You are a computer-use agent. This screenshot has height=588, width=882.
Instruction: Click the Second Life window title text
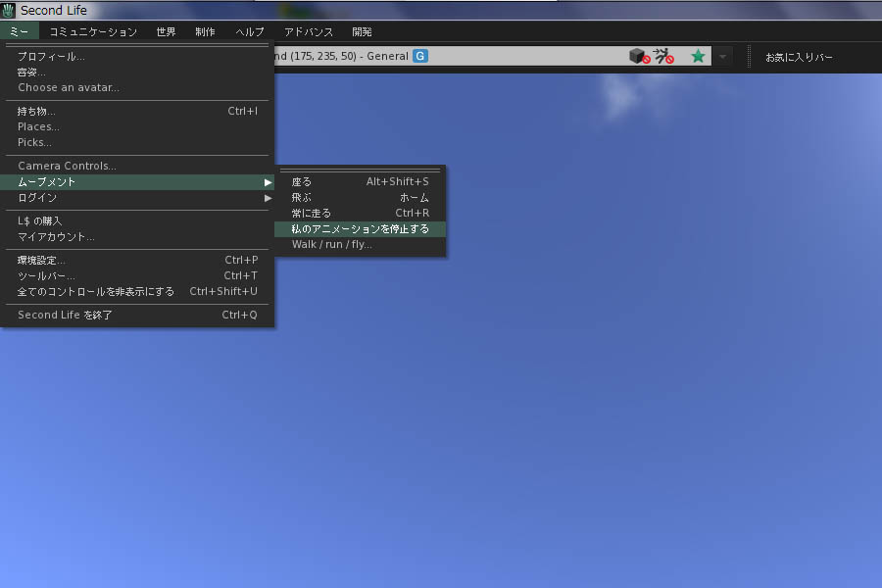click(54, 10)
